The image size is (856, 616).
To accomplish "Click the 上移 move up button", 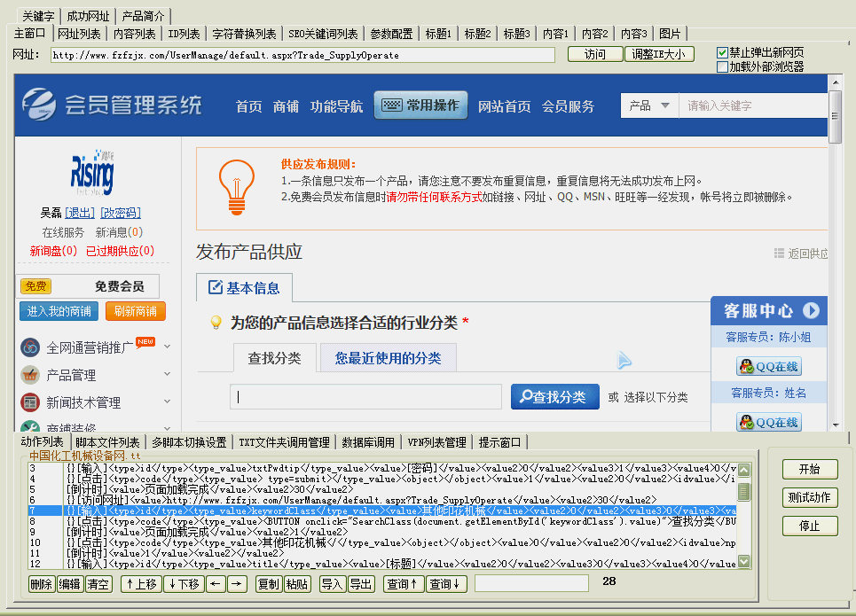I will [141, 584].
